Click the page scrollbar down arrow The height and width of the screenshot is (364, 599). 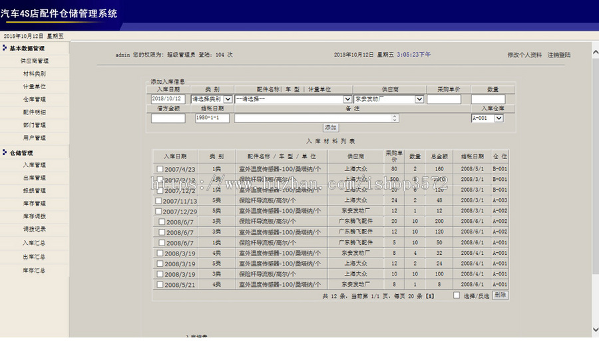(x=596, y=329)
